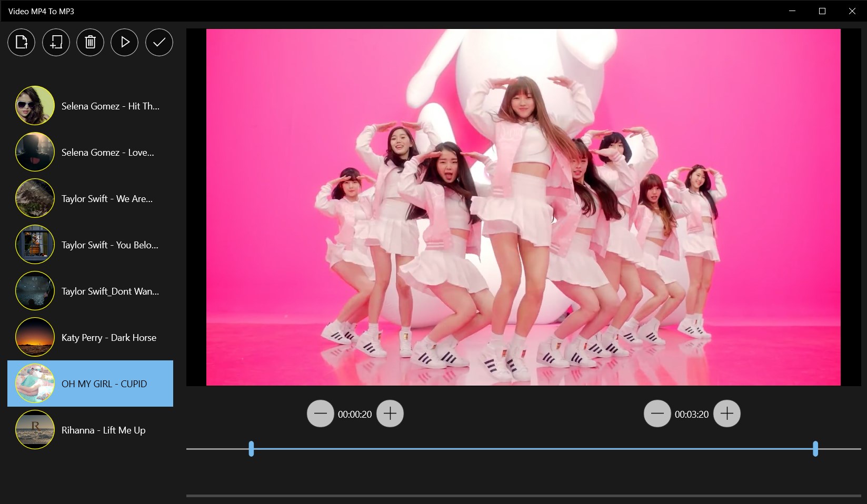867x504 pixels.
Task: Click Taylor Swift We Are... thumbnail
Action: [35, 198]
